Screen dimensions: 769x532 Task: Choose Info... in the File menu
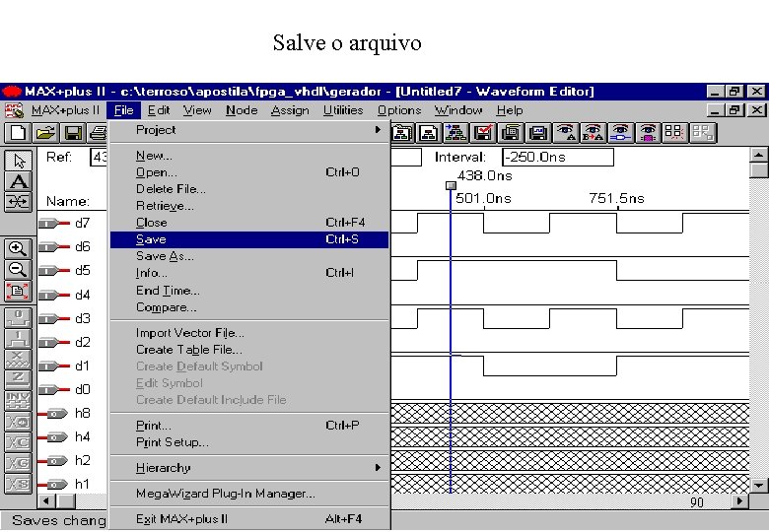(x=249, y=273)
